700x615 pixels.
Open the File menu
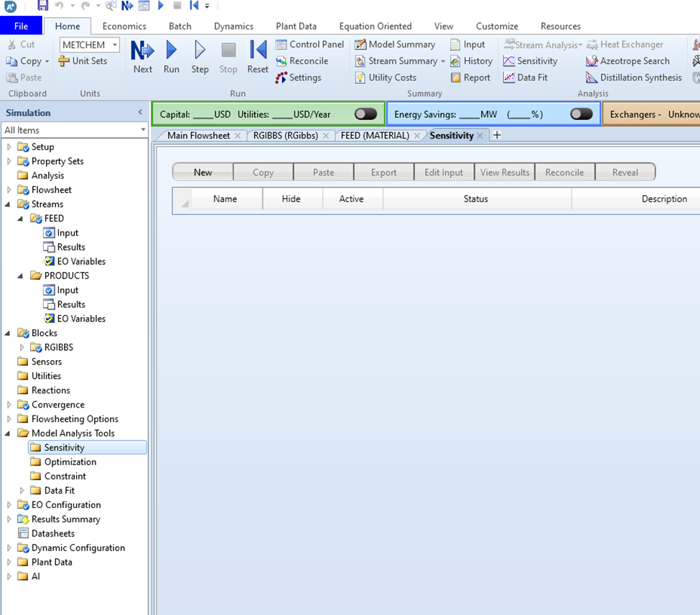pyautogui.click(x=21, y=26)
